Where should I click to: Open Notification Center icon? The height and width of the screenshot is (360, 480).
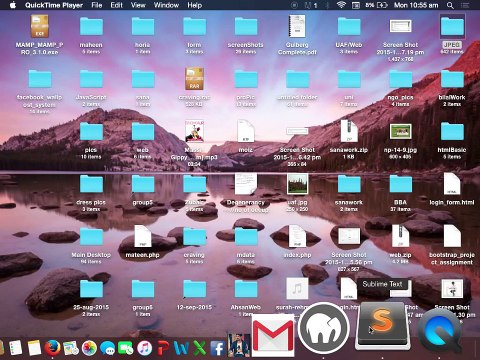coord(465,5)
